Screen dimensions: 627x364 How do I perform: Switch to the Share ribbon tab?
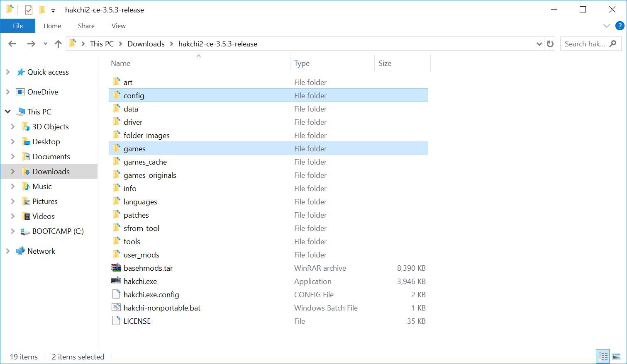click(86, 26)
